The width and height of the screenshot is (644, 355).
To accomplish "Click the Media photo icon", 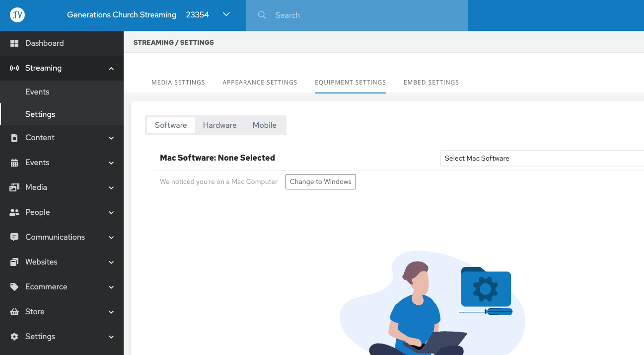I will point(14,187).
